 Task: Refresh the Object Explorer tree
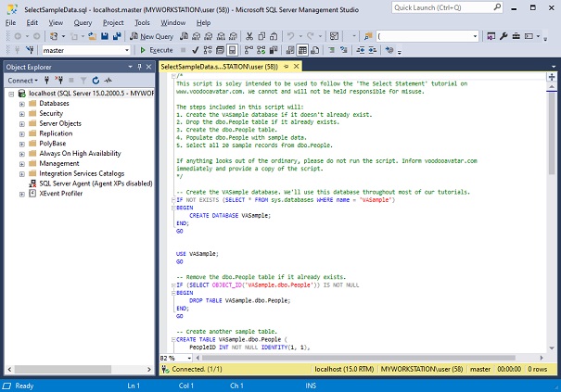click(x=95, y=81)
